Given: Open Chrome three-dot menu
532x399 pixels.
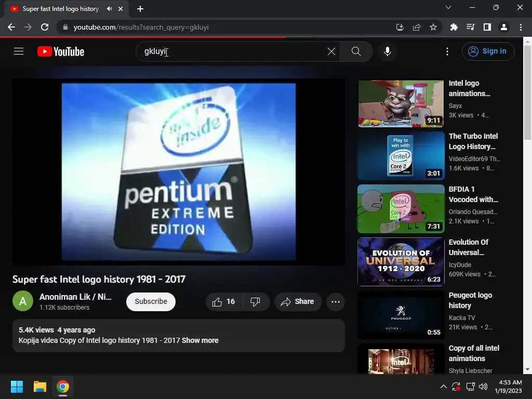Looking at the screenshot, I should [x=521, y=27].
